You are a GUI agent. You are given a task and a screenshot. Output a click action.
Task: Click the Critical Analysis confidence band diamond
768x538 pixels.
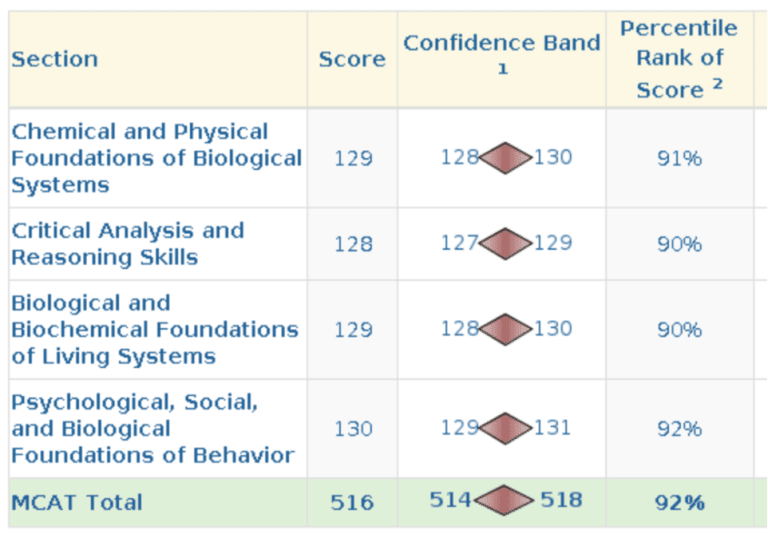click(x=506, y=243)
